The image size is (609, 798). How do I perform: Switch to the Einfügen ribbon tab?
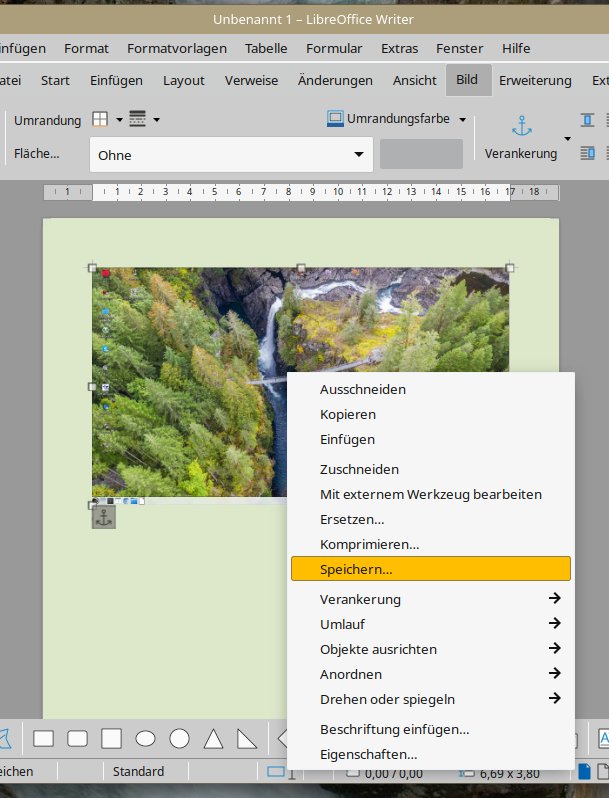pos(116,80)
